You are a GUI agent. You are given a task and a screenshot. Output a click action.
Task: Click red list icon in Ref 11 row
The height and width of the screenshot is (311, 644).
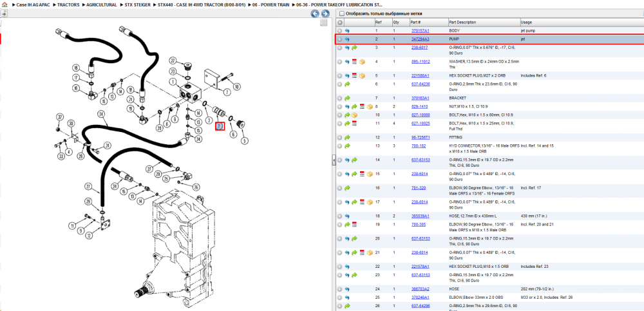(x=354, y=123)
